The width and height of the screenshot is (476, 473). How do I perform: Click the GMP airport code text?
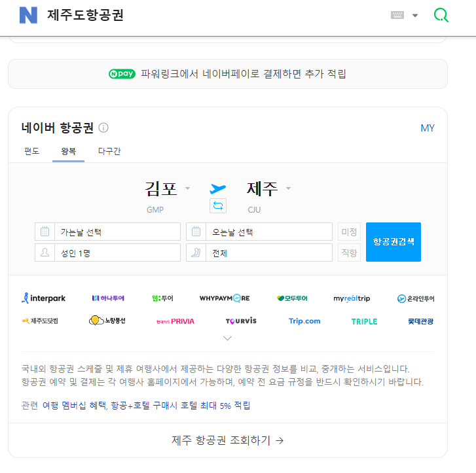click(155, 209)
